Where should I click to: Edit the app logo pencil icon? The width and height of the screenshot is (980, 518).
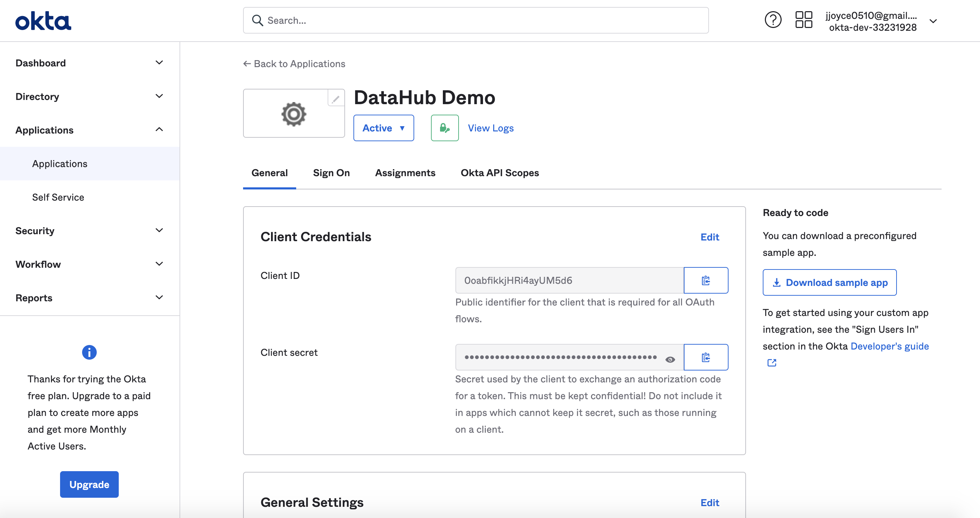pyautogui.click(x=336, y=99)
